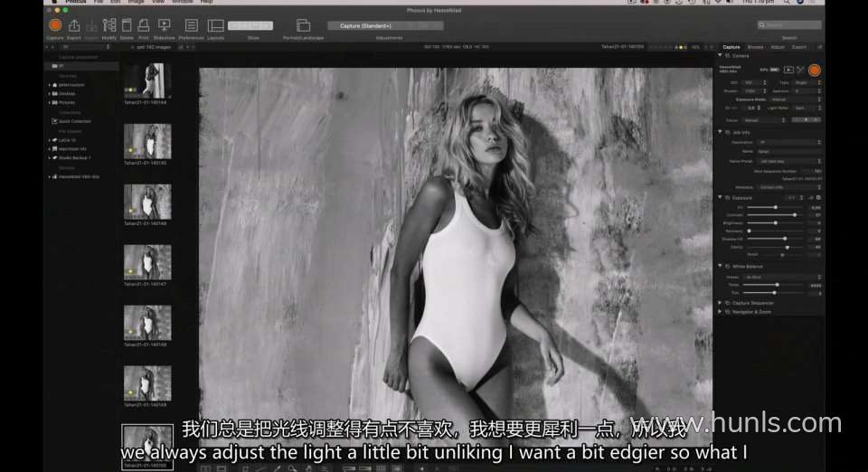
Task: Click the Export toolbar icon
Action: (x=73, y=25)
